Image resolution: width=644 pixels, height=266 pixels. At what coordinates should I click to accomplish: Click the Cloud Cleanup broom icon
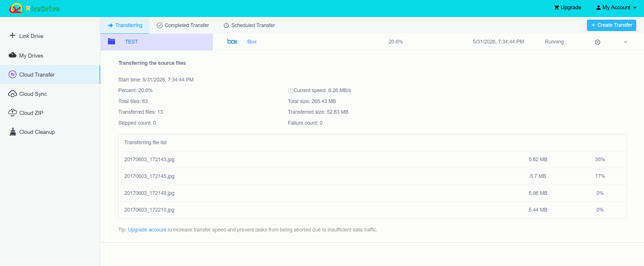[13, 132]
